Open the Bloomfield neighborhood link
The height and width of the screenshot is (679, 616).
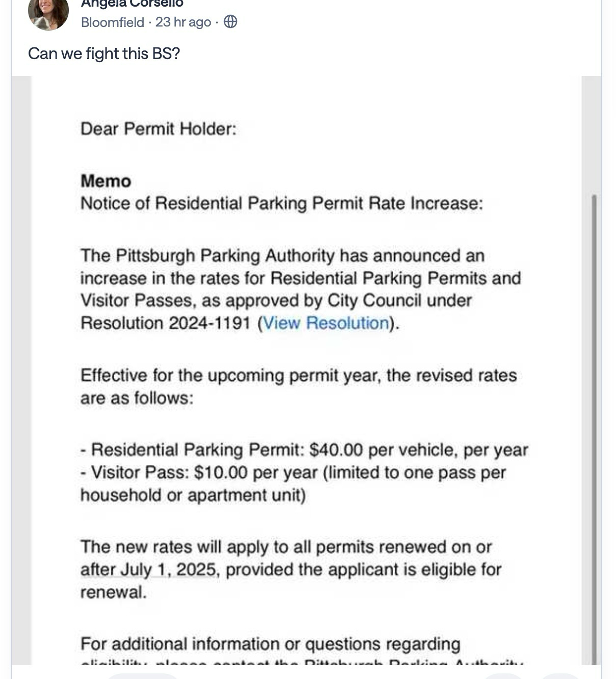112,22
